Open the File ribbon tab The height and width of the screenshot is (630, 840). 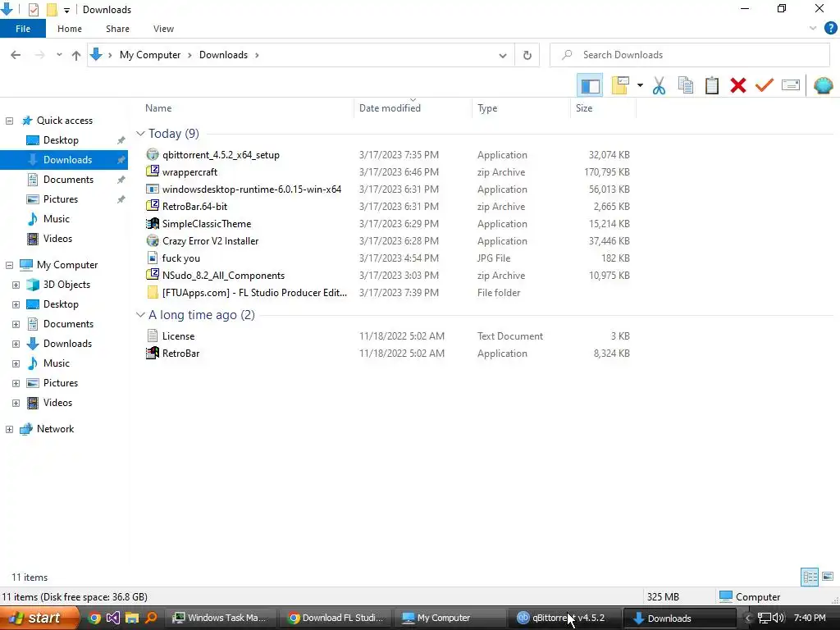(23, 29)
